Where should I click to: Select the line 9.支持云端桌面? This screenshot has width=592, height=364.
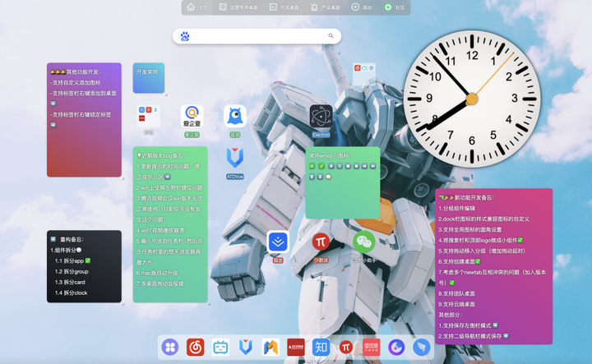pyautogui.click(x=457, y=304)
